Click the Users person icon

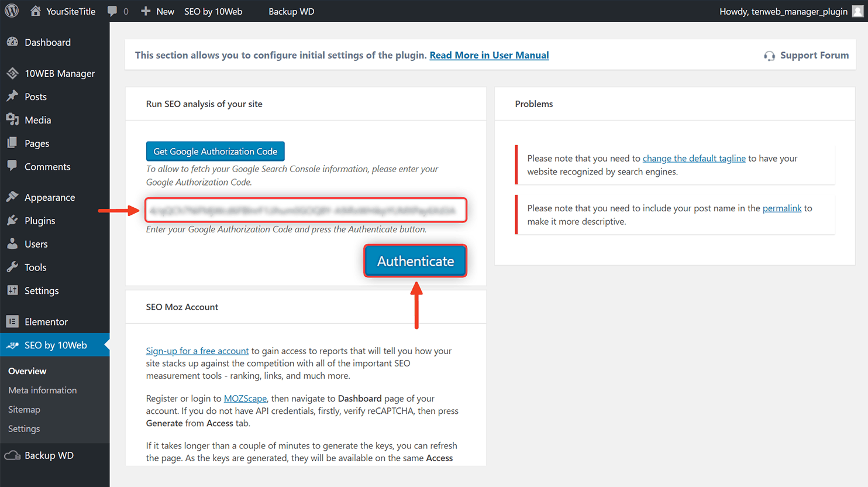[12, 244]
